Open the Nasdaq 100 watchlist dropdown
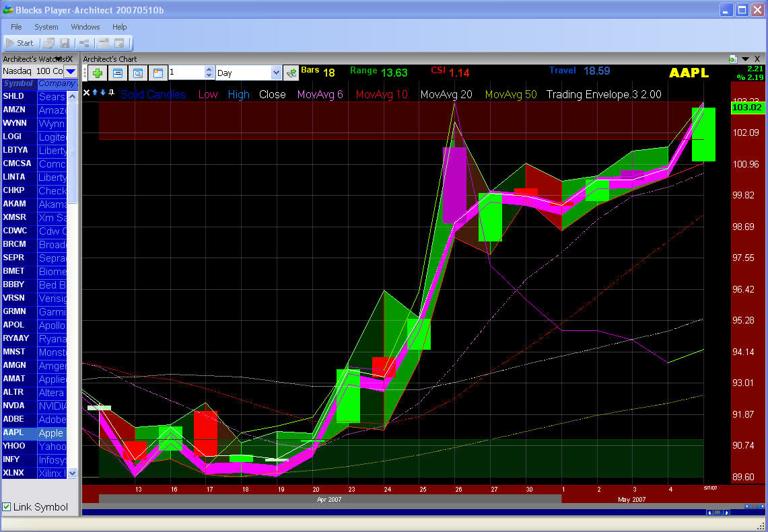Viewport: 768px width, 532px height. click(x=71, y=71)
